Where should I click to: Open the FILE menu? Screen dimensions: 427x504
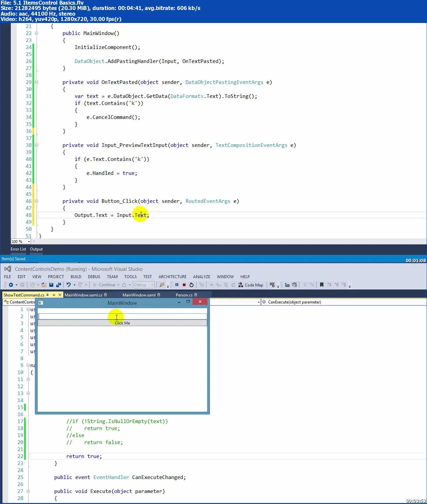[8, 277]
